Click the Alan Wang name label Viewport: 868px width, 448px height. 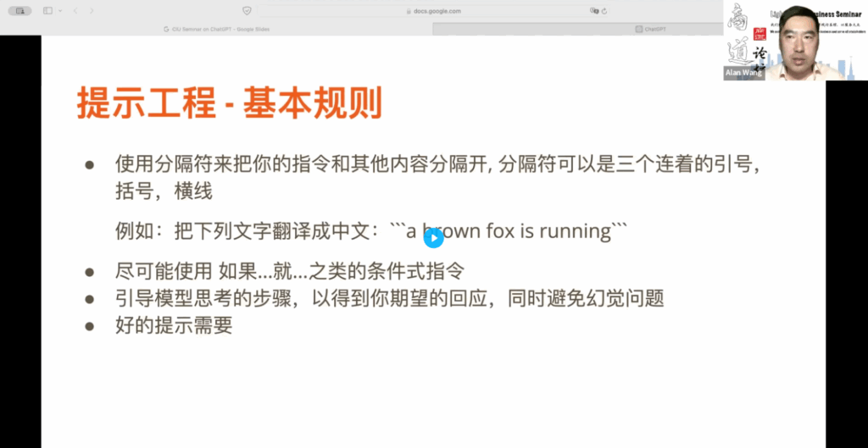(744, 73)
